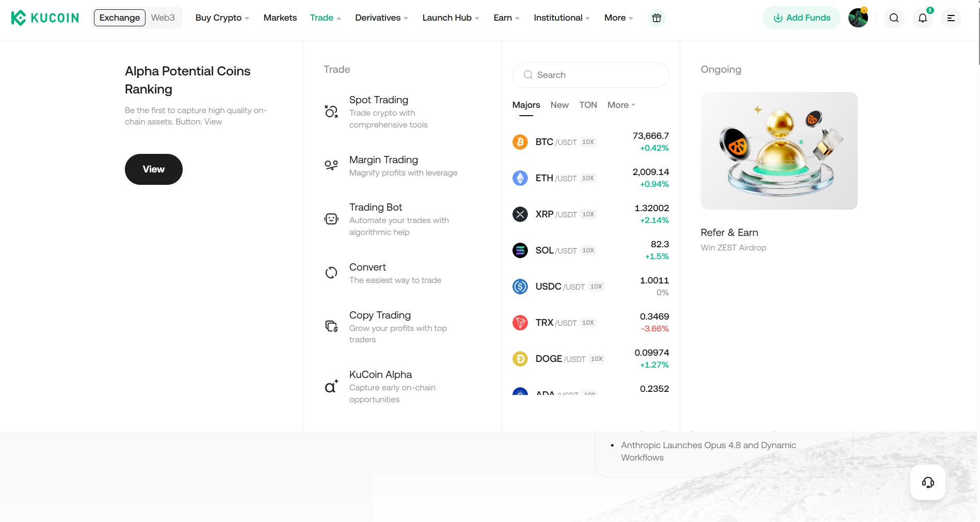Open the Anthropic Launches Opus news item
The height and width of the screenshot is (522, 980).
(709, 451)
